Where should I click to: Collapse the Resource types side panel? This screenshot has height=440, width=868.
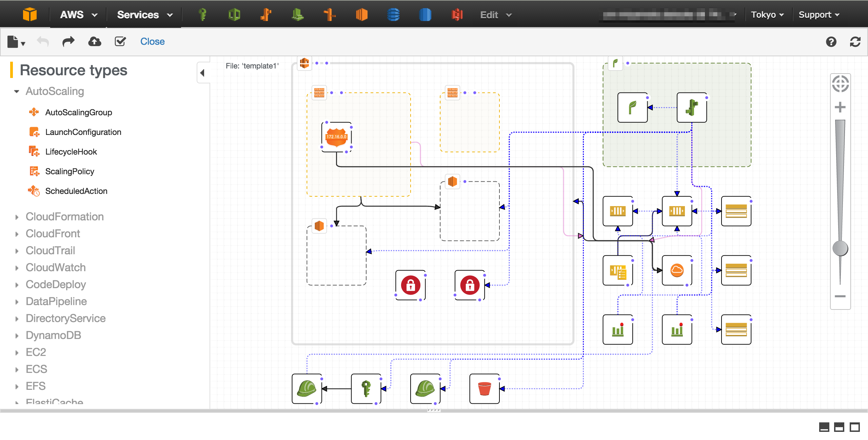coord(203,73)
